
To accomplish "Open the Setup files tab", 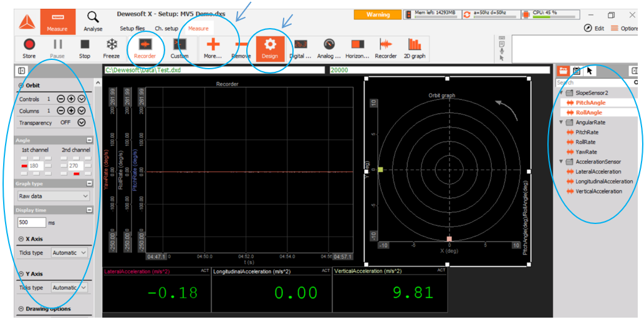I will click(132, 28).
